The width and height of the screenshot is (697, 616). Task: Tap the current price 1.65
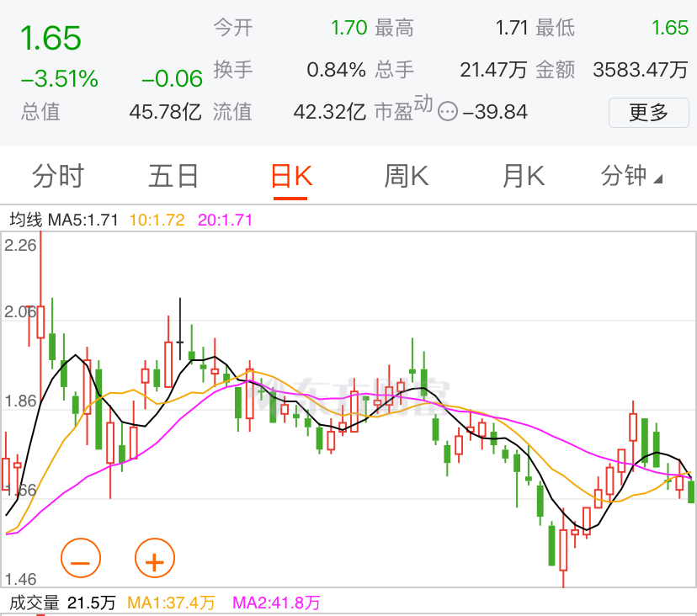pos(51,38)
